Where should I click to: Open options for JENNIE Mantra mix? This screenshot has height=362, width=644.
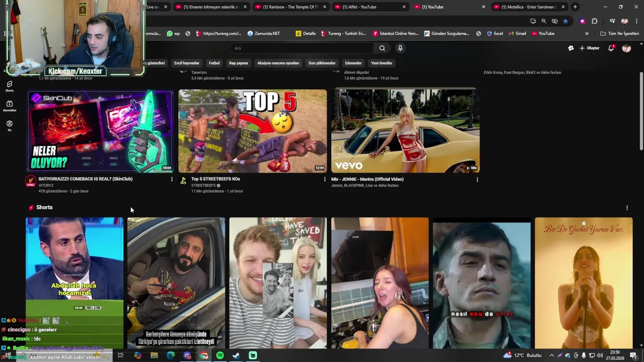(x=477, y=179)
